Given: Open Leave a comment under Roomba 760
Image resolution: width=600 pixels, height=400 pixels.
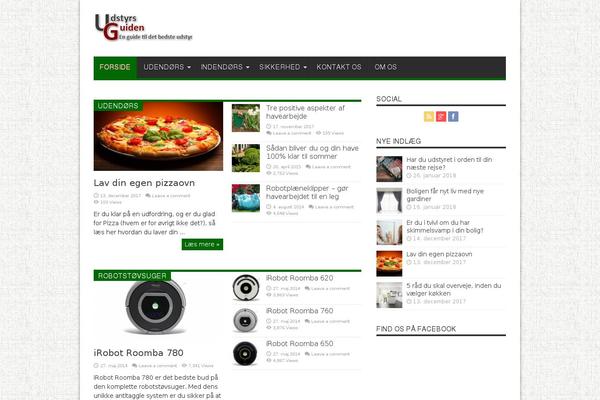Looking at the screenshot, I should (x=330, y=322).
